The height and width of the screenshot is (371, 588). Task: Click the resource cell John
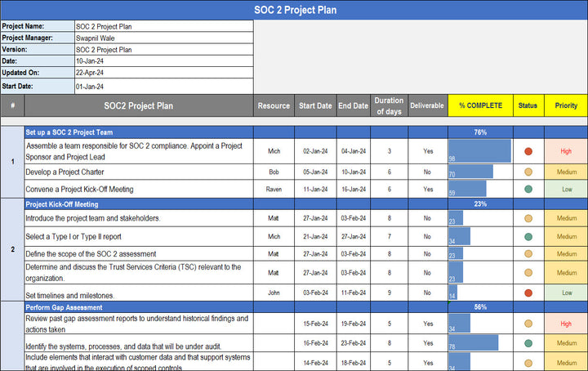274,293
